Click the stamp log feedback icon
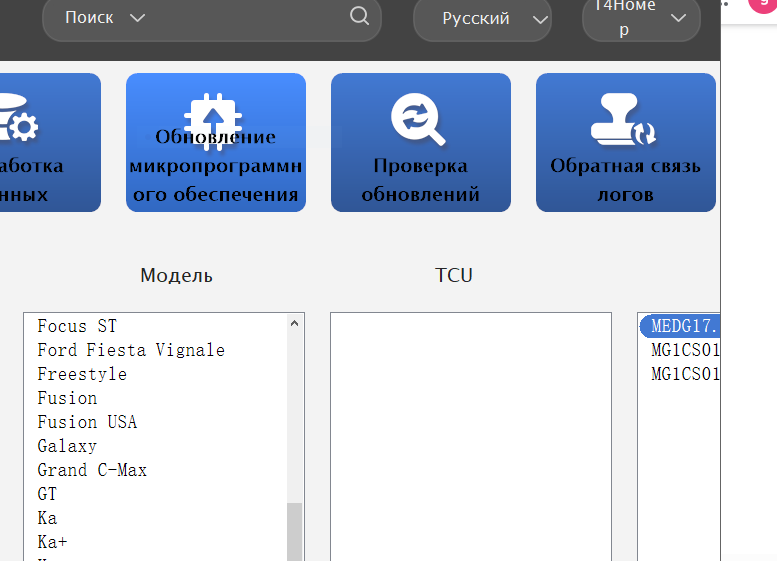The height and width of the screenshot is (561, 777). (623, 119)
